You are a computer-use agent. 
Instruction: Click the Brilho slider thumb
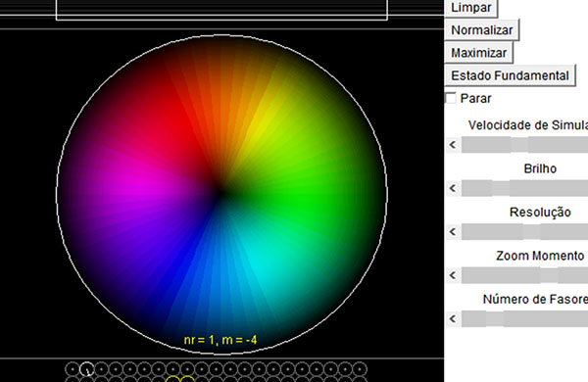[x=501, y=188]
